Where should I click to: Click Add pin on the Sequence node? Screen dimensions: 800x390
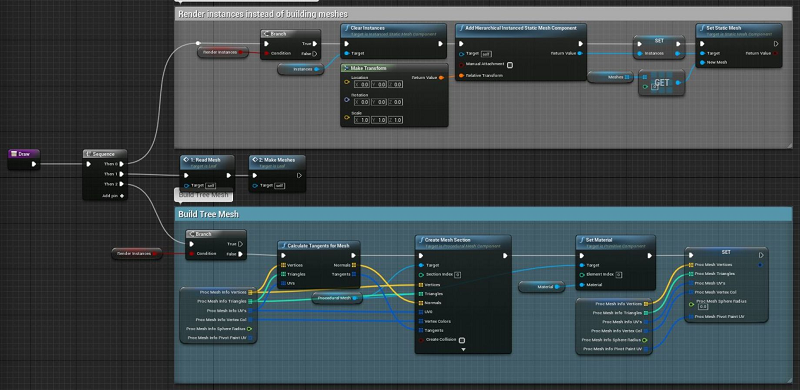click(x=114, y=195)
